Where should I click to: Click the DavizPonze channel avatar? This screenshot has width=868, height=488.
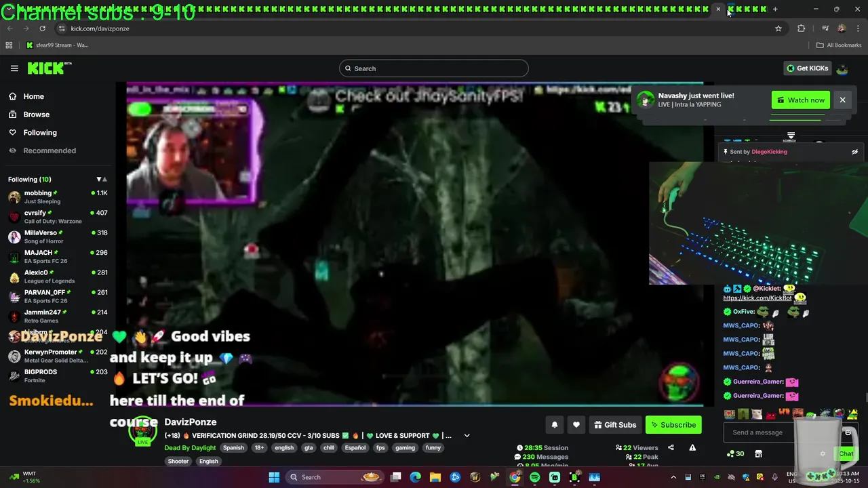tap(142, 432)
